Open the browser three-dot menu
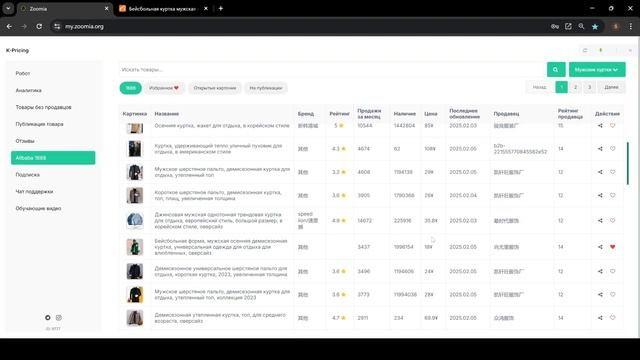 (x=631, y=27)
